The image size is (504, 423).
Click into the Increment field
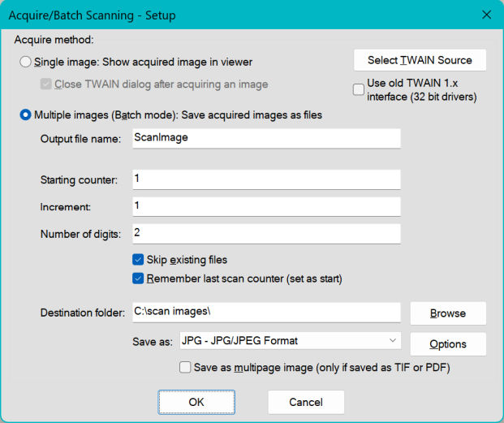point(265,206)
